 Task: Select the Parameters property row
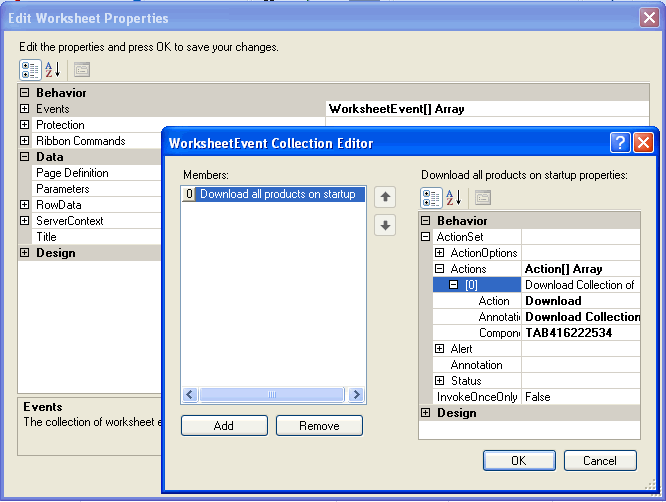click(x=96, y=189)
